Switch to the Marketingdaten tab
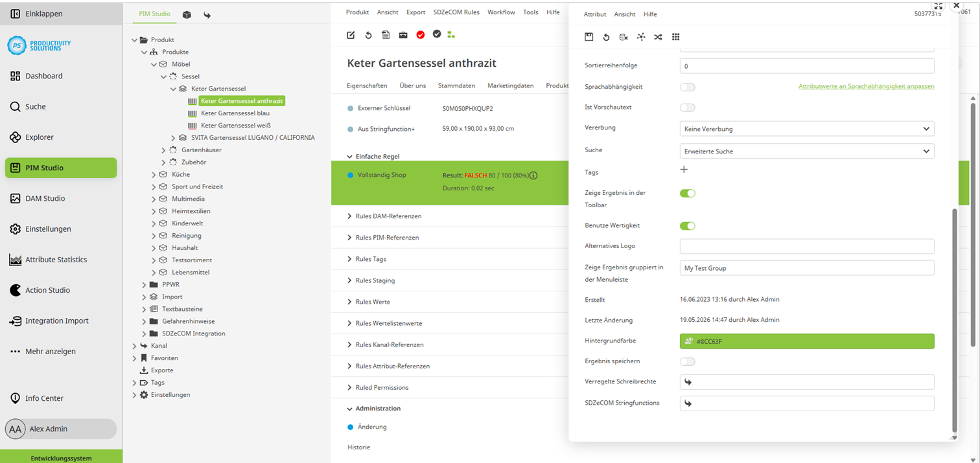 [511, 85]
